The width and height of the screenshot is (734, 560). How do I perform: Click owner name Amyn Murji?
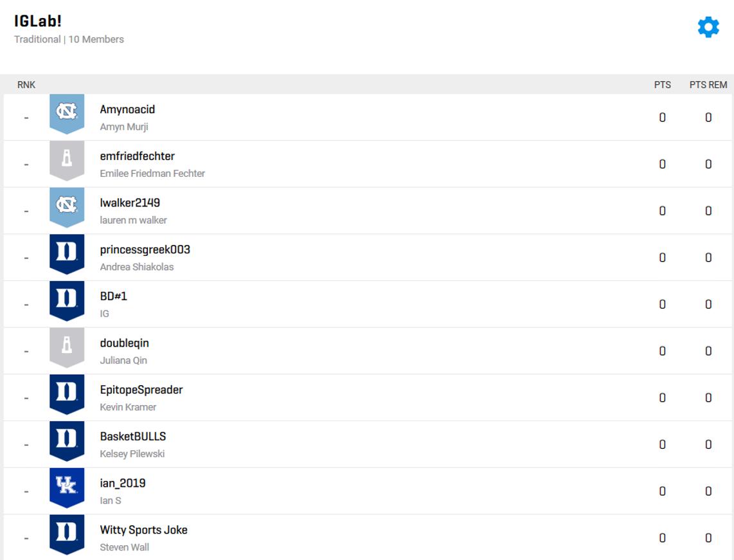click(124, 127)
